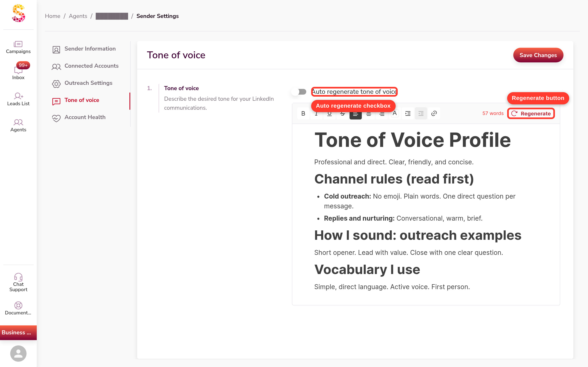Apply underline formatting in the toolbar
This screenshot has height=367, width=588.
[x=329, y=114]
